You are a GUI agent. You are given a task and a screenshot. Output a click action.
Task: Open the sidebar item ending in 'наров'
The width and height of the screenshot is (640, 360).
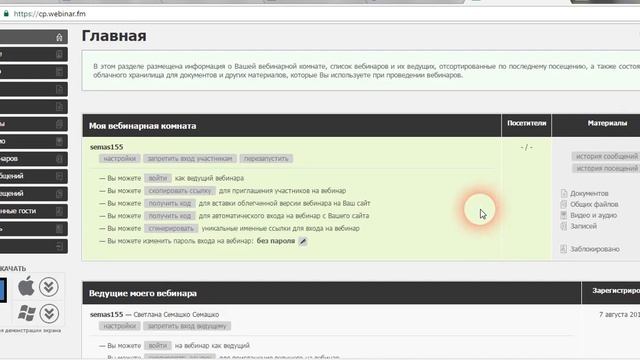pos(33,158)
